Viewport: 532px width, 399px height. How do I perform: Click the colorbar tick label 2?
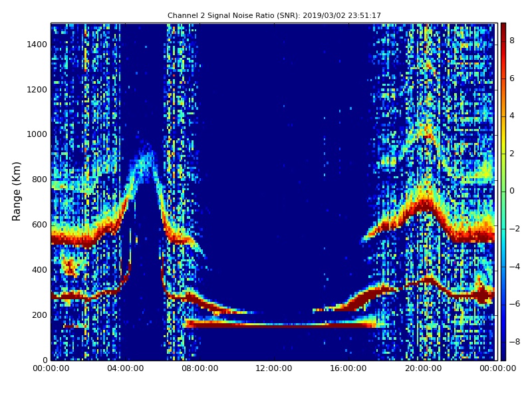point(512,154)
